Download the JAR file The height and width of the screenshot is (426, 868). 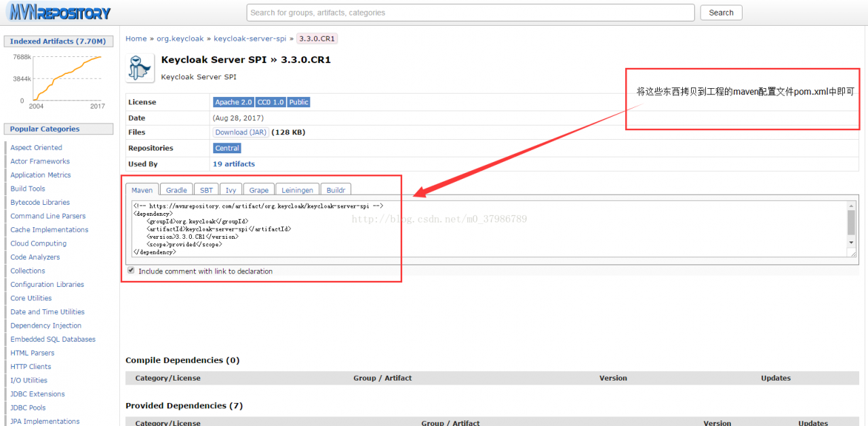(x=241, y=132)
